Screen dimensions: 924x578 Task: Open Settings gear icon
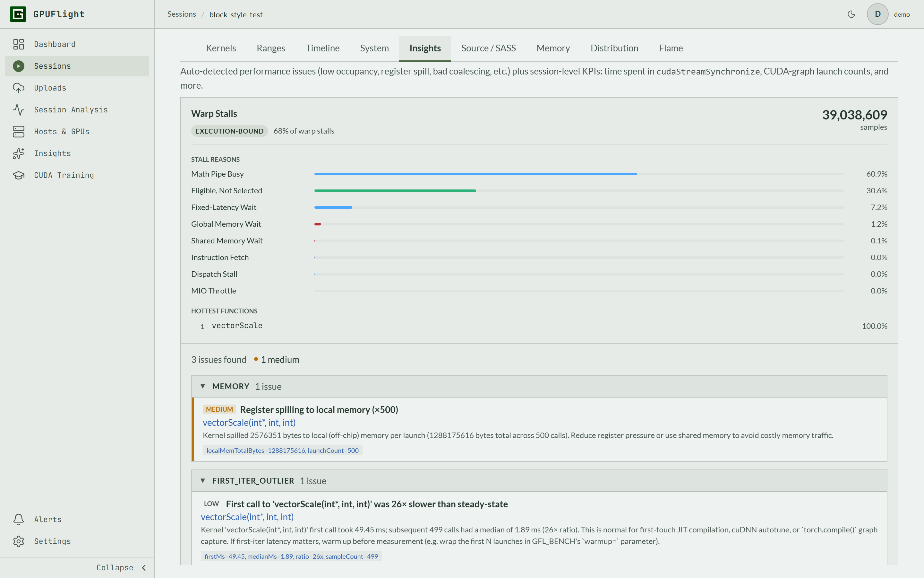click(18, 541)
